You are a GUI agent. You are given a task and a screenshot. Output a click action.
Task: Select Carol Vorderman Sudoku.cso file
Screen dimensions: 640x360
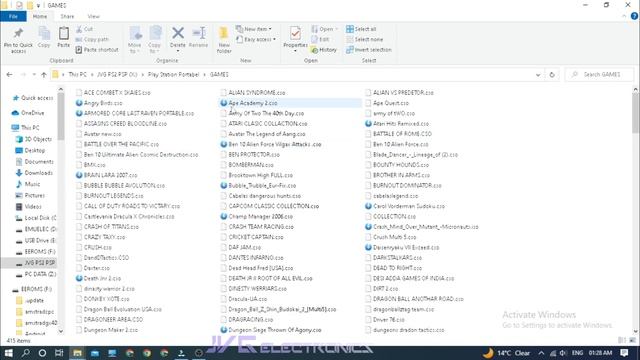click(405, 206)
